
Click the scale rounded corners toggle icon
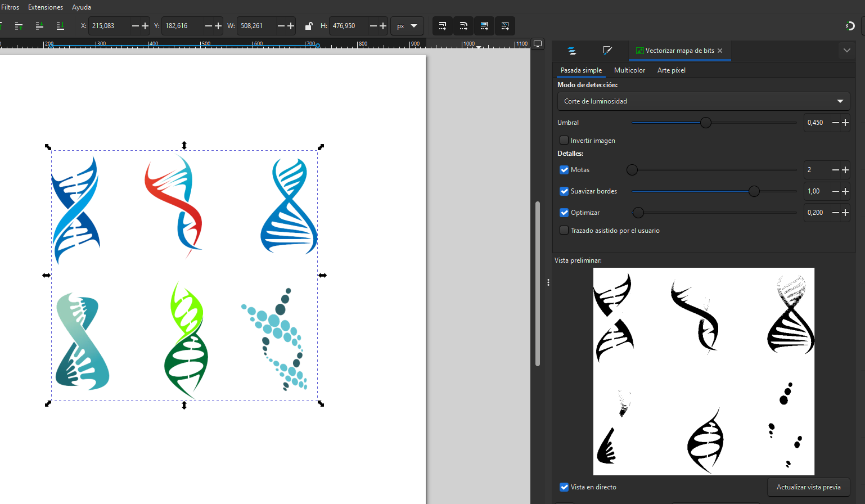(x=463, y=26)
